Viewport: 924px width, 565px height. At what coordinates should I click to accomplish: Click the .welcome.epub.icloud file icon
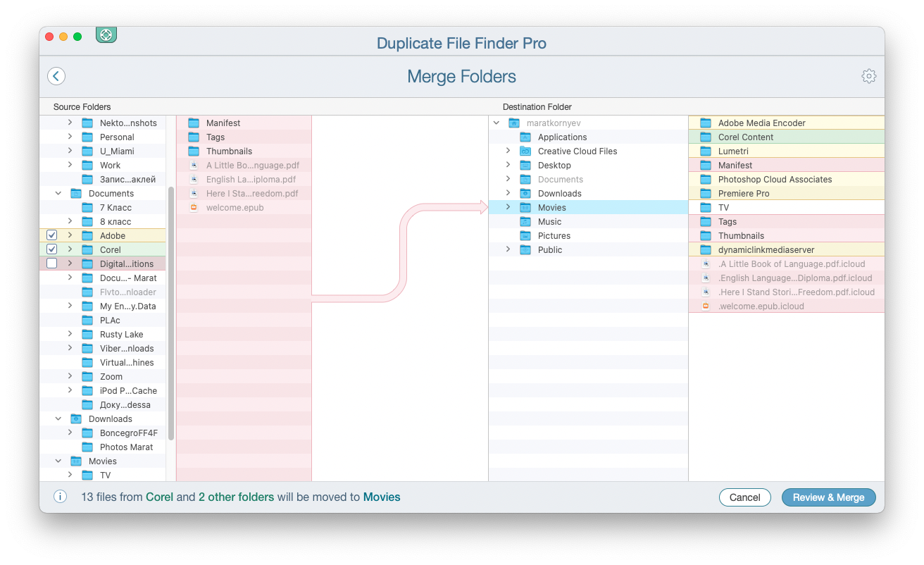(x=706, y=306)
